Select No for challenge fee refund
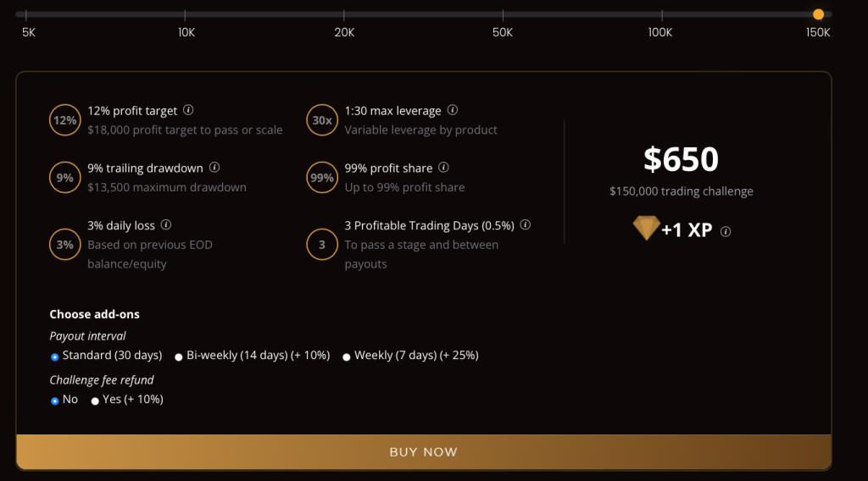Viewport: 868px width, 481px height. tap(55, 401)
